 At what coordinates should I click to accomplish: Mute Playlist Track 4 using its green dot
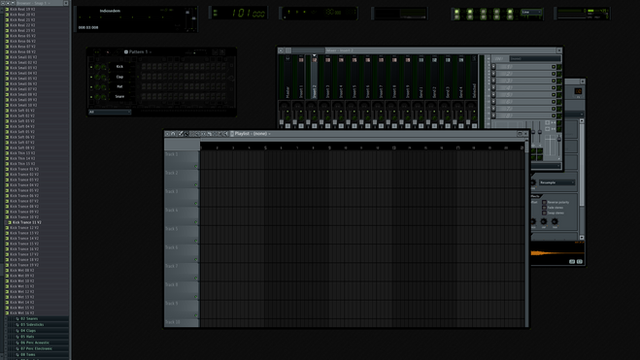click(x=196, y=222)
